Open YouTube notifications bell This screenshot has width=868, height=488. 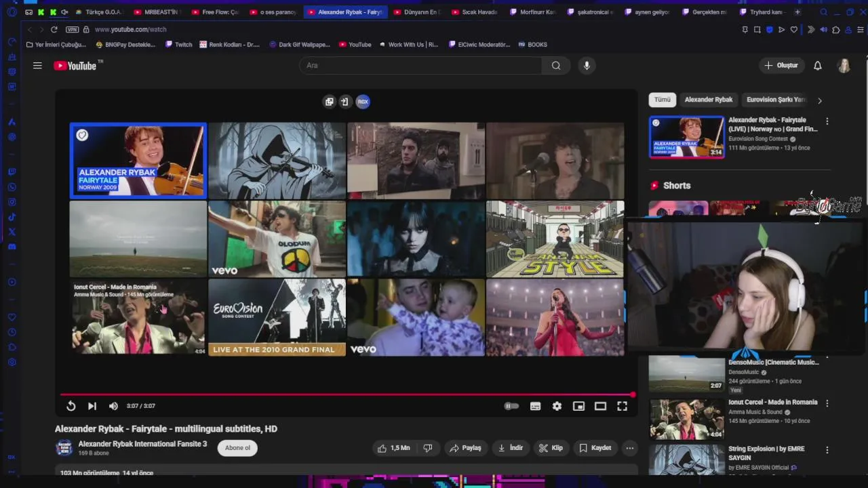tap(817, 66)
